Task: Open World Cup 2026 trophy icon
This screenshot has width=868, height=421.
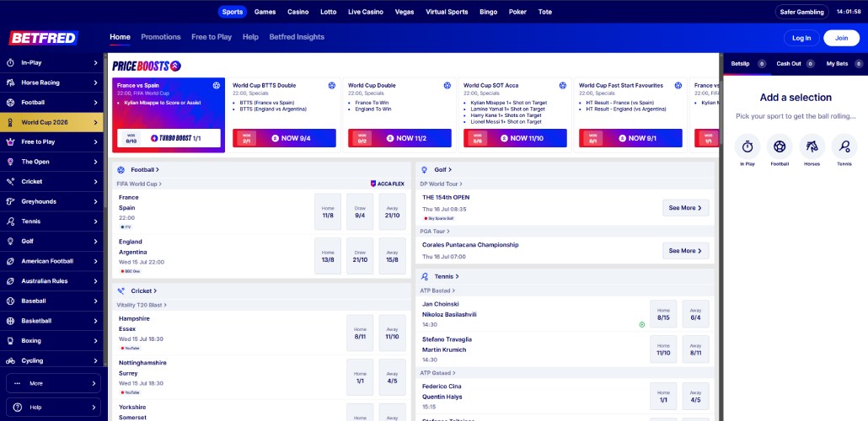Action: click(10, 122)
